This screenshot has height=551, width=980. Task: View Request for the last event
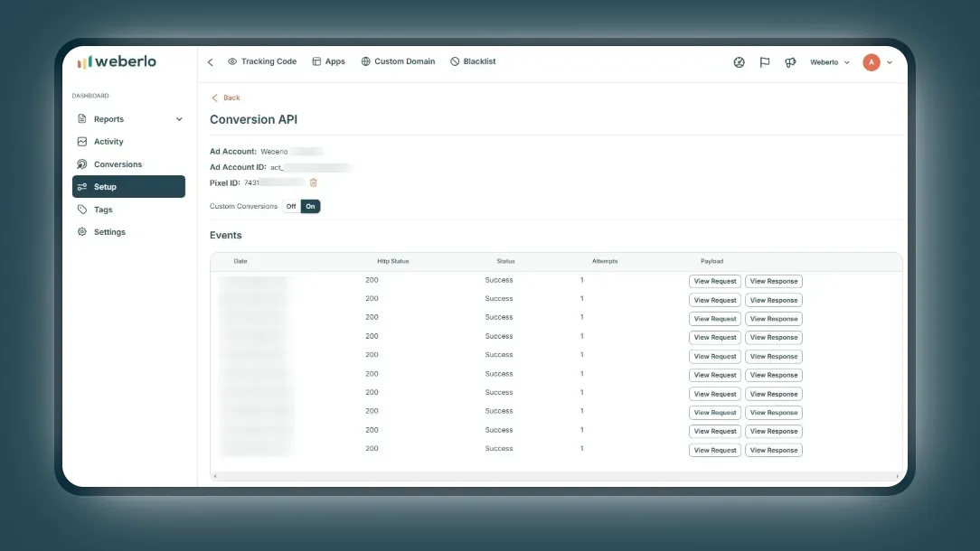click(x=715, y=450)
